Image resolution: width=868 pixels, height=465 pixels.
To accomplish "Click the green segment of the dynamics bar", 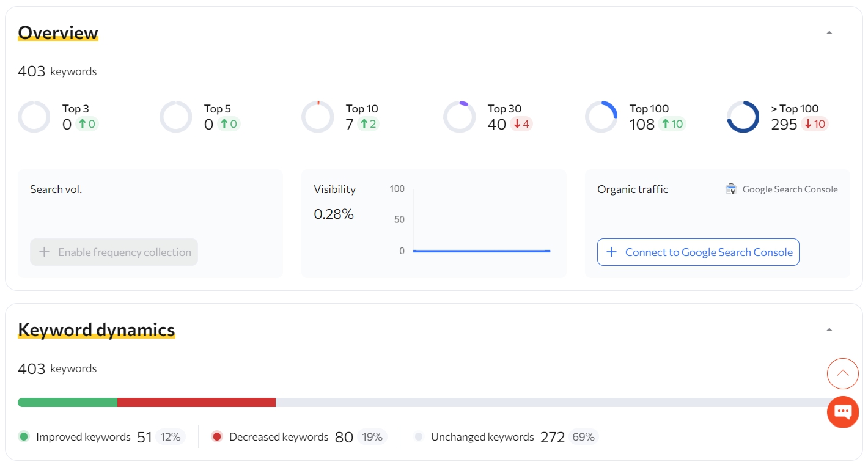I will click(67, 402).
